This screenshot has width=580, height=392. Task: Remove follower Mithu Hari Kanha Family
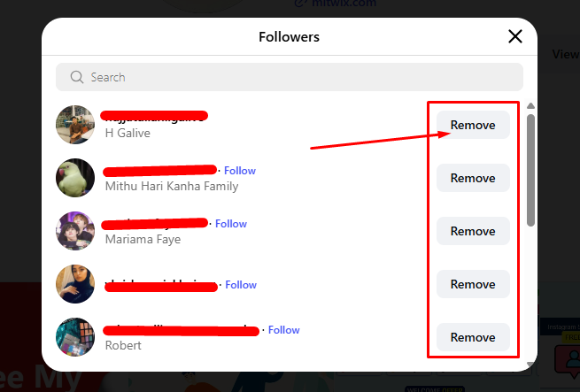tap(473, 178)
